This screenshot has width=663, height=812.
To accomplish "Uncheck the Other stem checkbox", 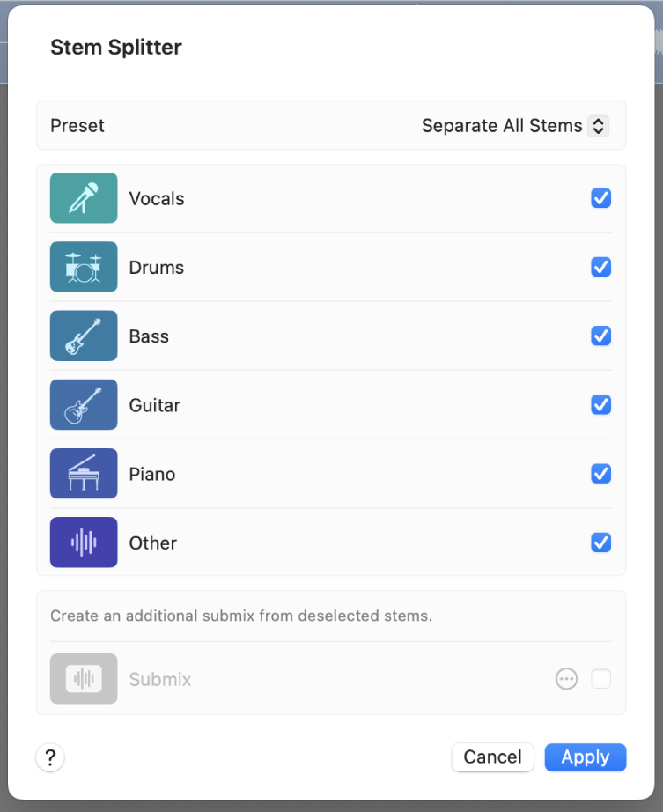I will point(600,543).
